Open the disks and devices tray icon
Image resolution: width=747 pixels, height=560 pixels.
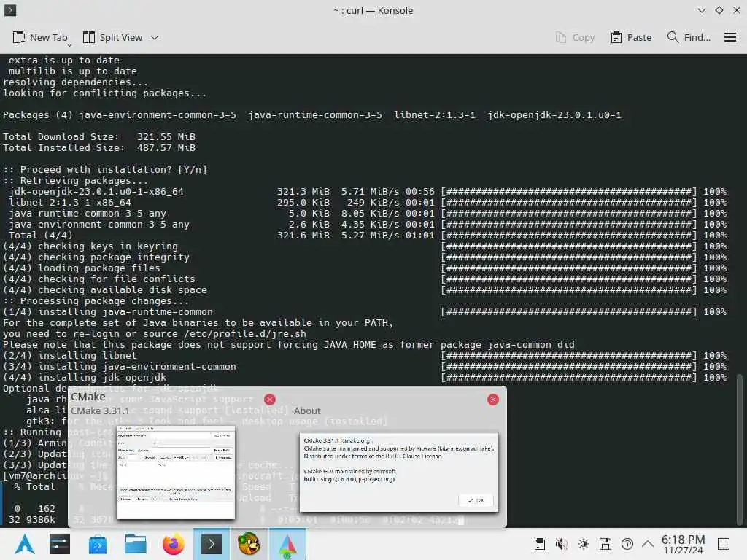(605, 544)
